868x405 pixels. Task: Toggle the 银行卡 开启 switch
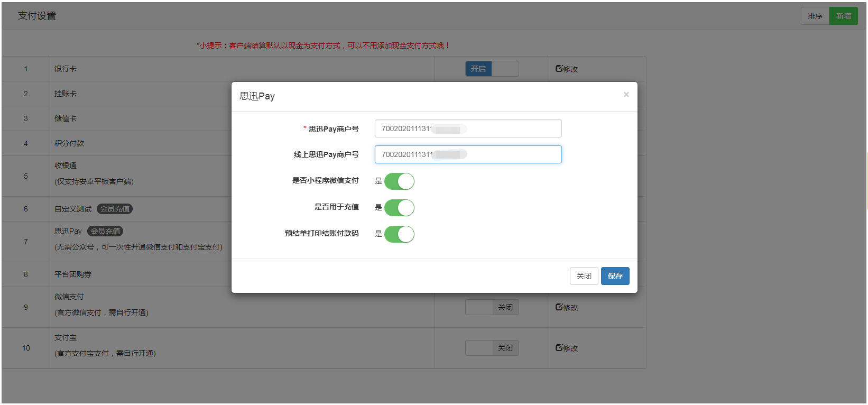tap(492, 69)
